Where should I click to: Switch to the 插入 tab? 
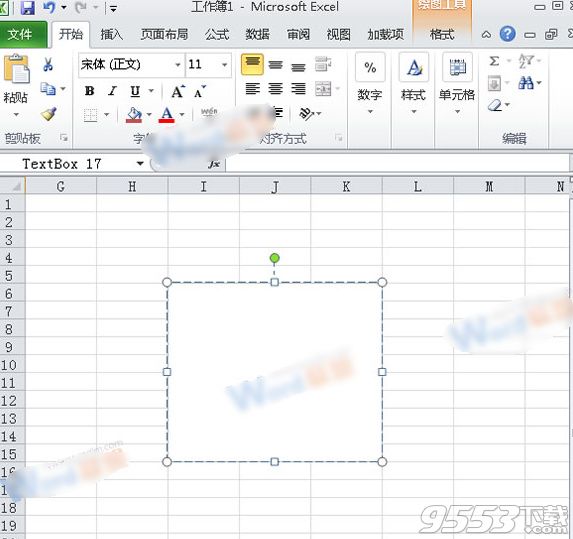111,35
